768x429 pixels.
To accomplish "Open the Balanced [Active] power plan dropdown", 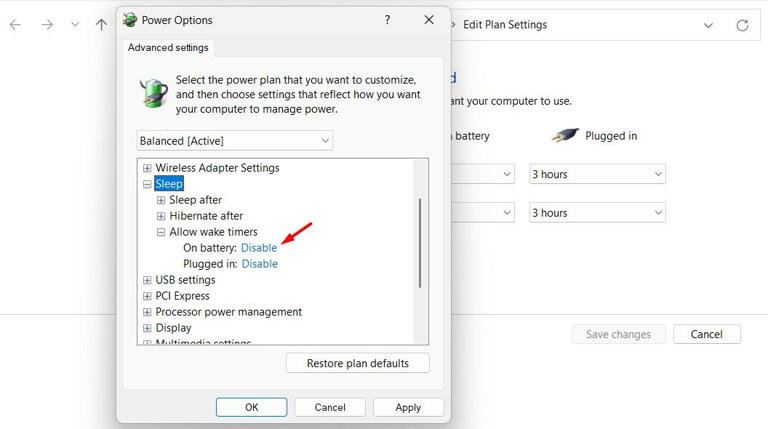I will click(x=234, y=141).
